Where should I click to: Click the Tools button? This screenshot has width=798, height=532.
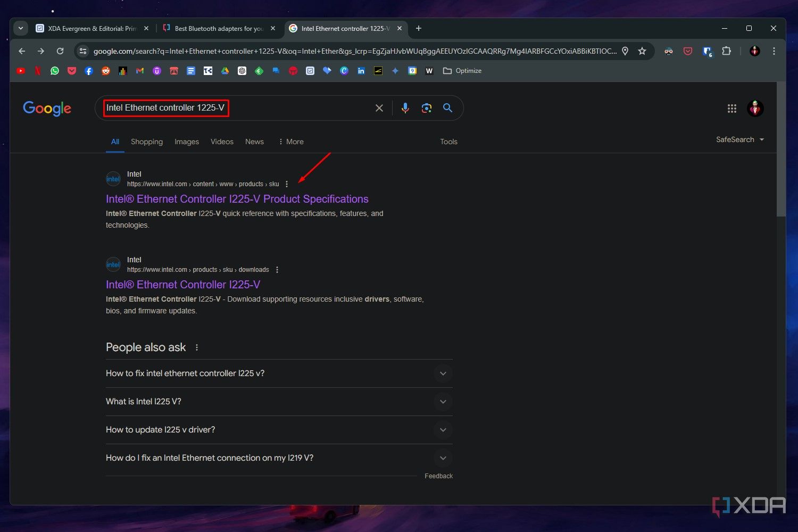448,142
